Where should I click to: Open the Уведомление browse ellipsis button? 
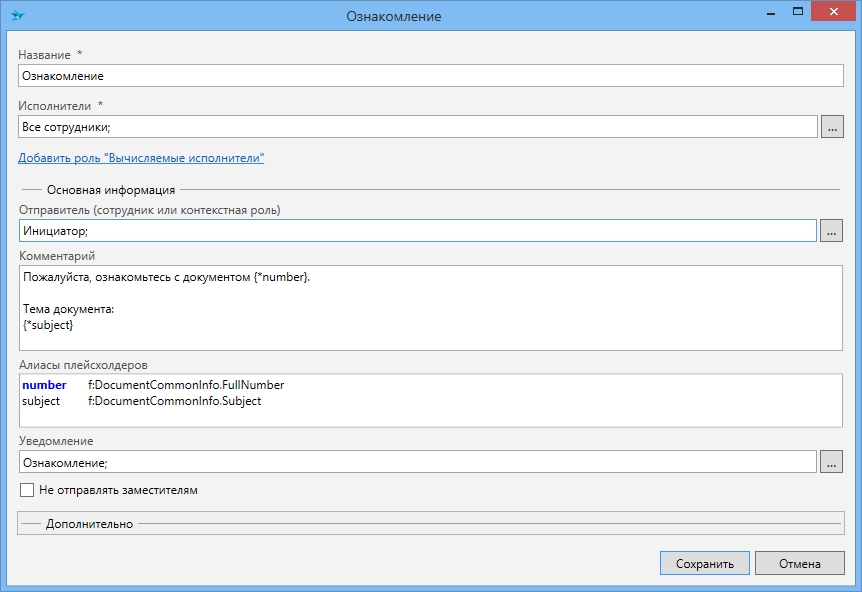(831, 462)
